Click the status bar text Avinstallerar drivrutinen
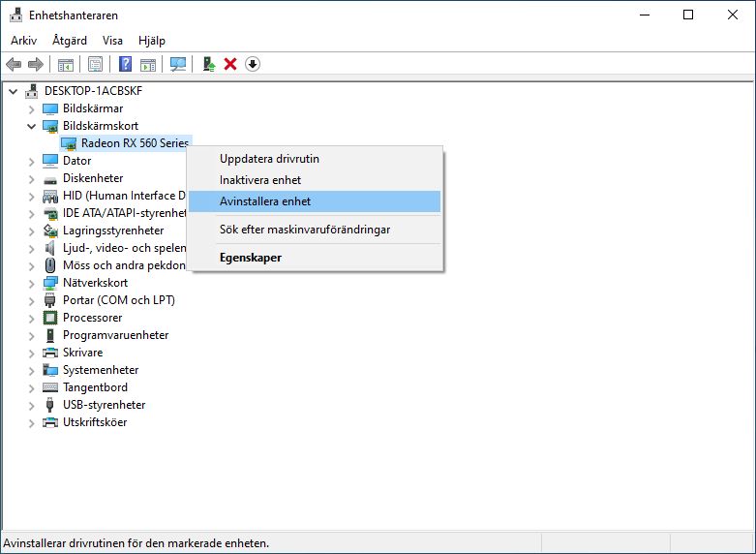This screenshot has width=756, height=554. coord(136,543)
